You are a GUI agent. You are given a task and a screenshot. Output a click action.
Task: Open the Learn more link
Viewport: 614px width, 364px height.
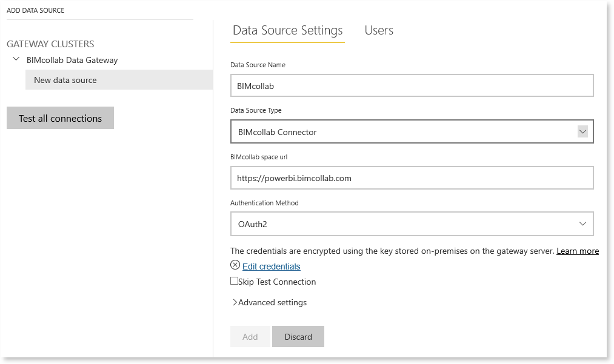[x=578, y=251]
